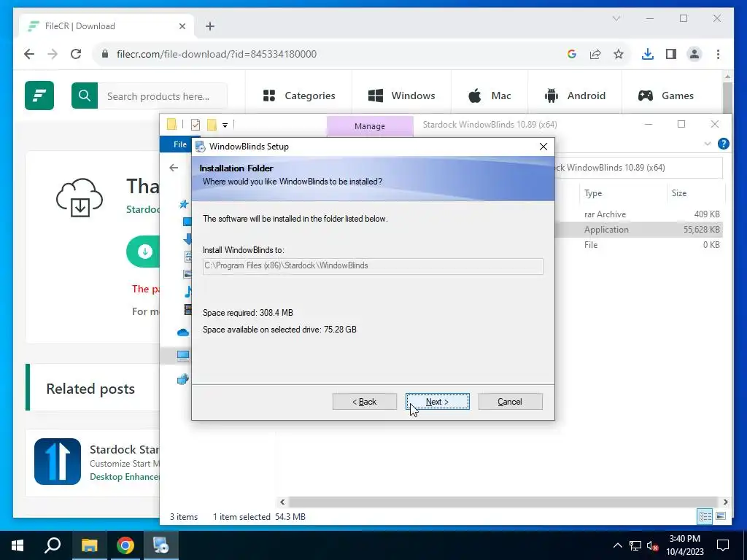
Task: Click the installer icon on the taskbar
Action: (161, 545)
